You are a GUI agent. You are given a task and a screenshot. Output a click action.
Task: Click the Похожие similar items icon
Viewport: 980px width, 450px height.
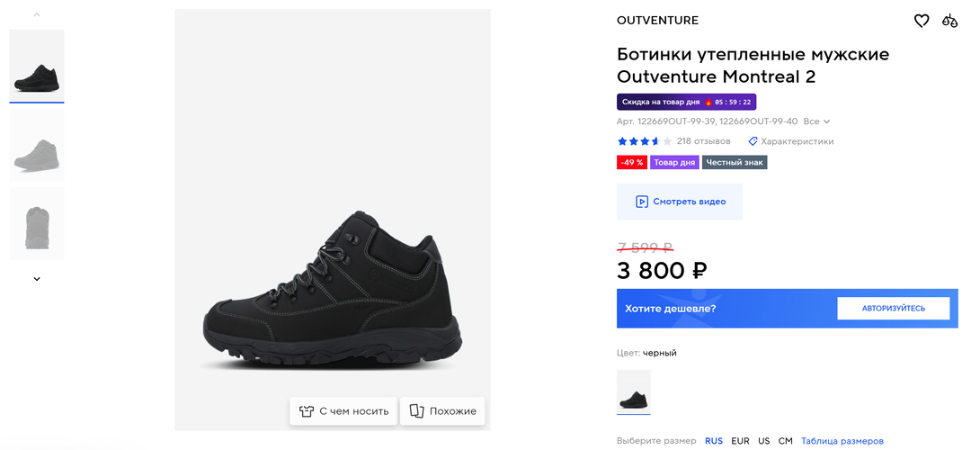(416, 411)
